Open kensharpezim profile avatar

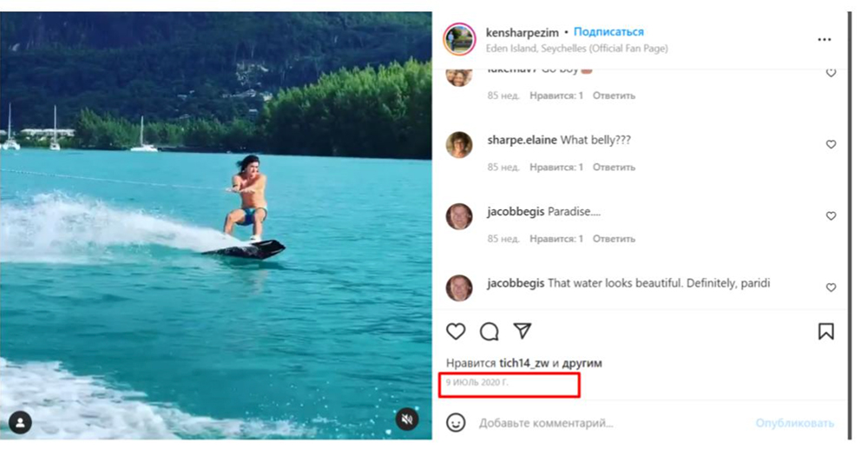(459, 39)
